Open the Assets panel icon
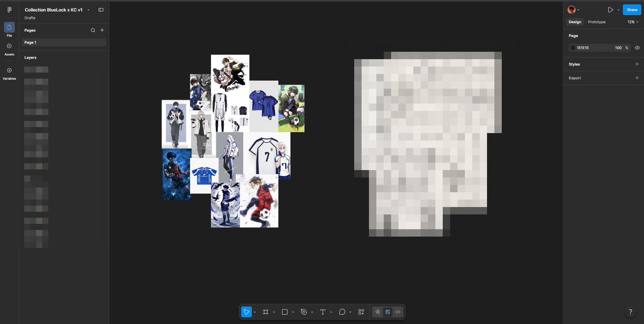644x324 pixels. point(9,46)
